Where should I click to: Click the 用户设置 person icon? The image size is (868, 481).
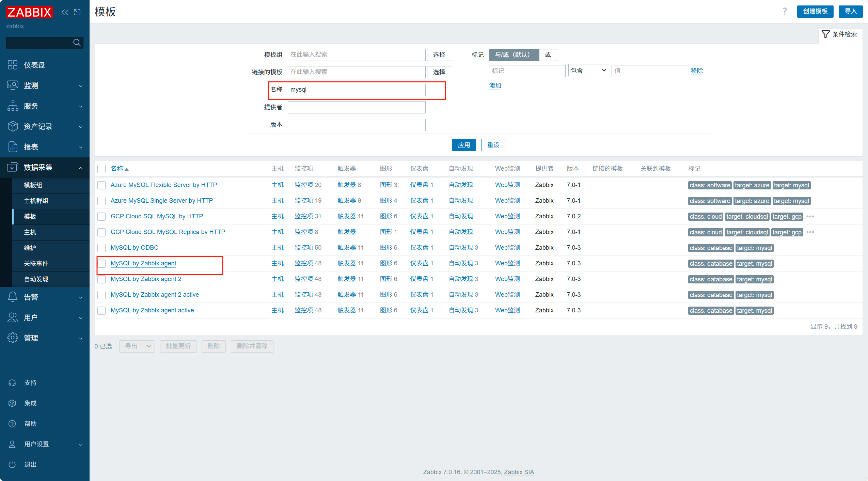pyautogui.click(x=12, y=444)
